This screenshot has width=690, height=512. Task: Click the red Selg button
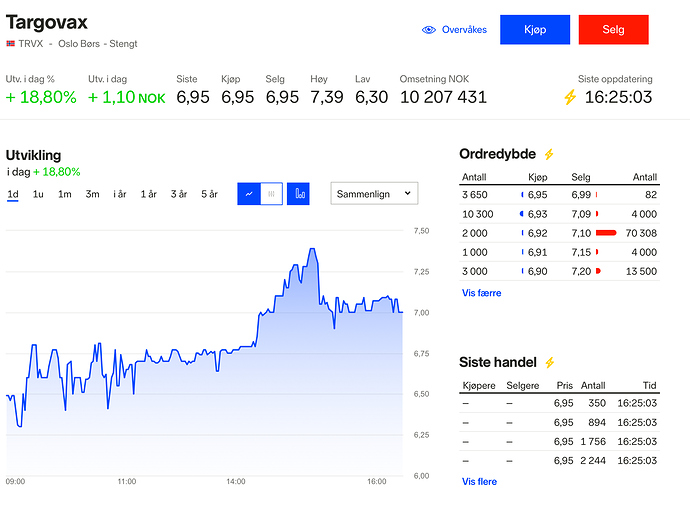[613, 29]
